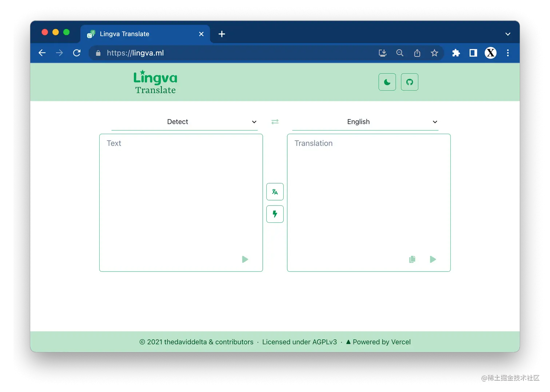
Task: Open the browser three-dot menu
Action: (x=508, y=53)
